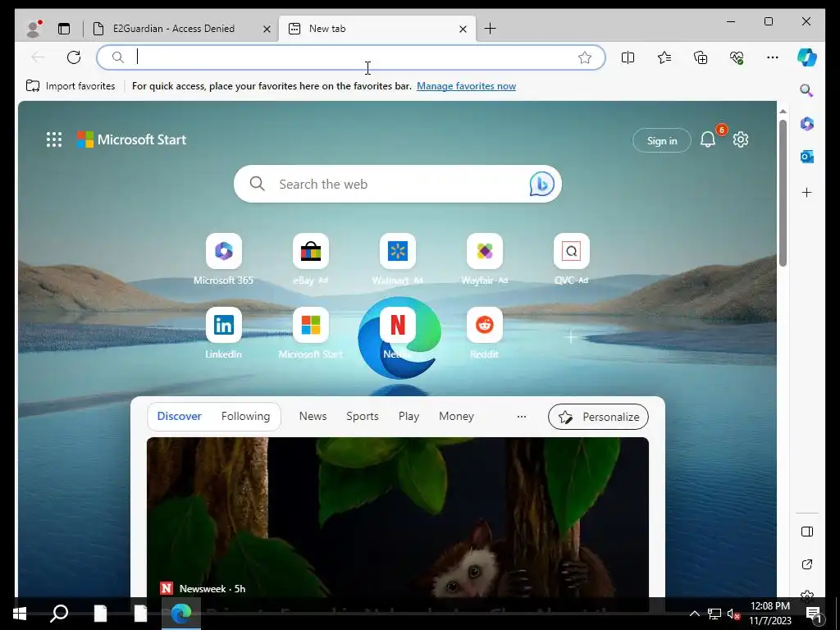Open Microsoft 365 sidebar icon
The width and height of the screenshot is (840, 630).
[807, 124]
